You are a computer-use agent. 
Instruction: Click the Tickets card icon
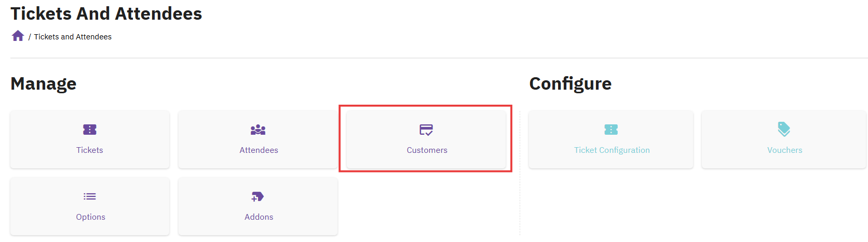click(x=90, y=130)
